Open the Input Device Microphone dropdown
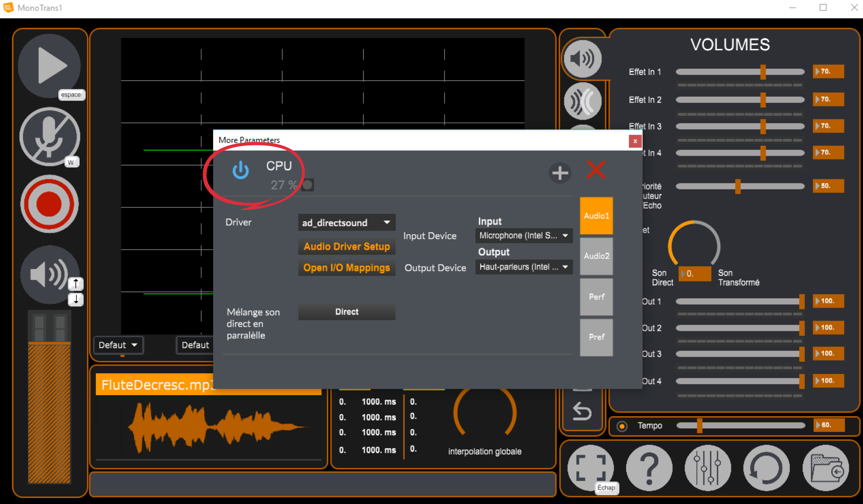Viewport: 863px width, 504px height. tap(524, 236)
